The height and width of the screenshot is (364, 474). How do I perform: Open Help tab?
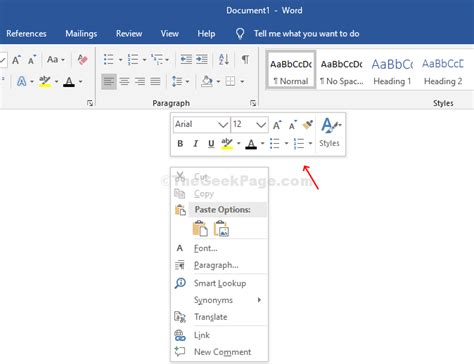[206, 34]
